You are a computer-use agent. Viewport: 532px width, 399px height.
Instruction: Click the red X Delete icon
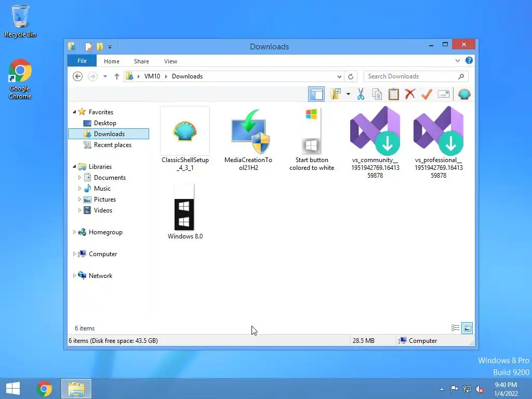point(410,94)
